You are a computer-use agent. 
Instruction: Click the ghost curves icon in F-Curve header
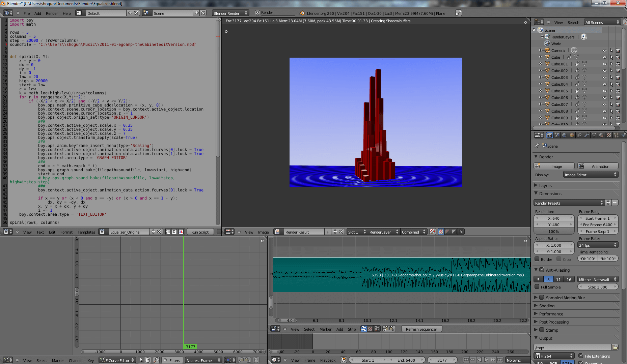point(256,360)
